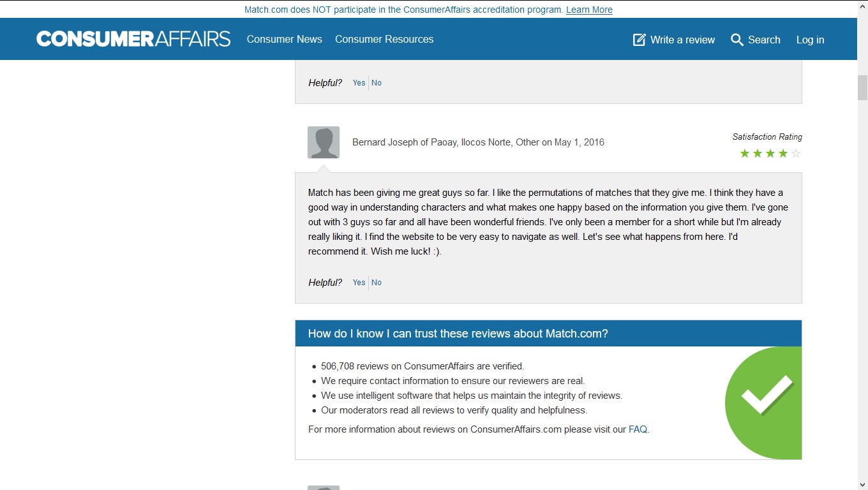The width and height of the screenshot is (868, 490).
Task: Open the Search text link
Action: point(764,40)
